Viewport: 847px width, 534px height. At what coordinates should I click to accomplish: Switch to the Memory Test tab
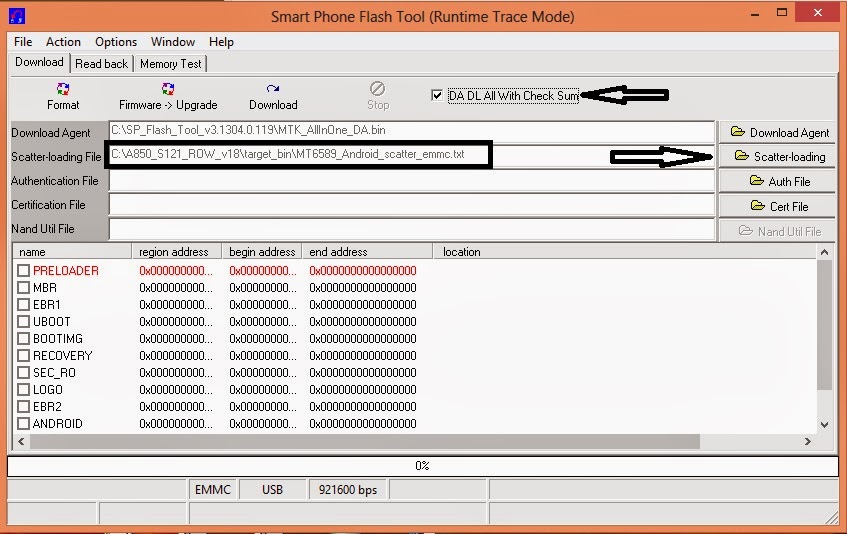tap(171, 64)
